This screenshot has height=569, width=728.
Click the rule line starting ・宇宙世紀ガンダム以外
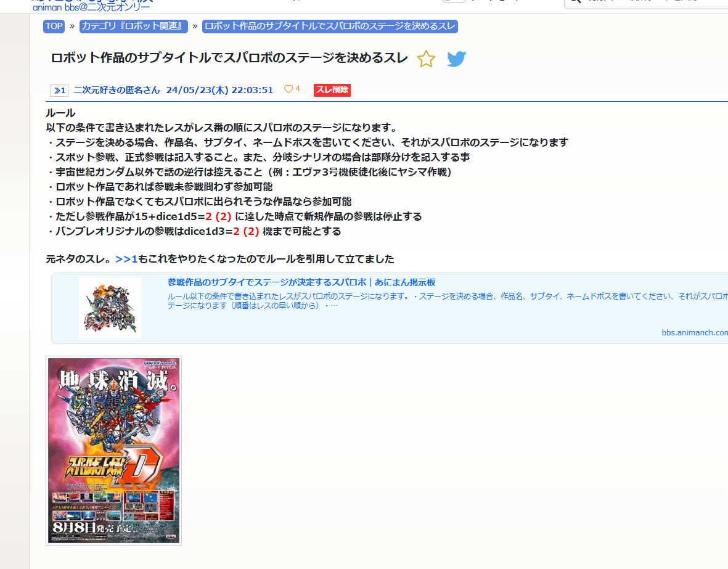[249, 173]
